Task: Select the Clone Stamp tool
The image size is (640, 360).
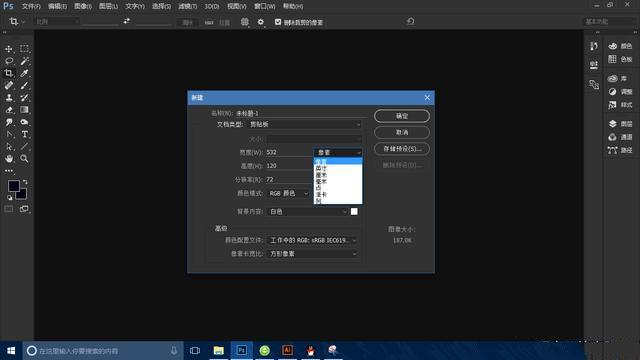Action: click(x=9, y=98)
